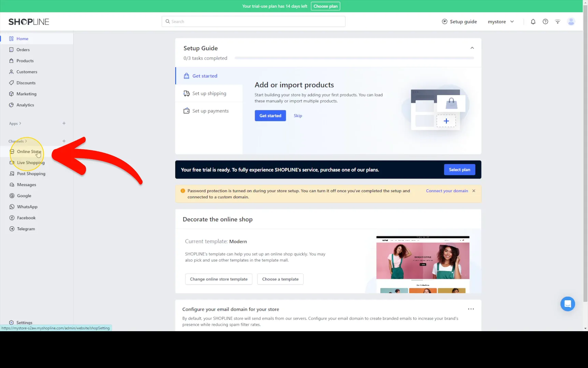This screenshot has height=368, width=588.
Task: Open email domain card options menu
Action: click(x=471, y=309)
